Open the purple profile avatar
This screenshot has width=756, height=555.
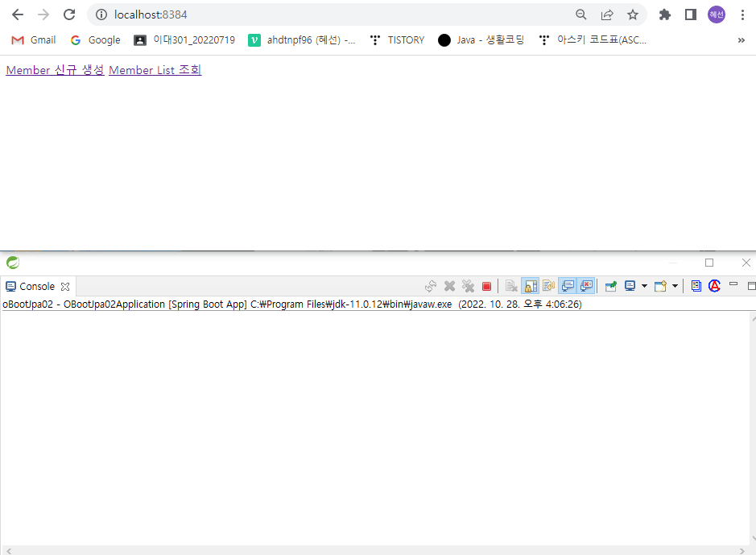[717, 14]
